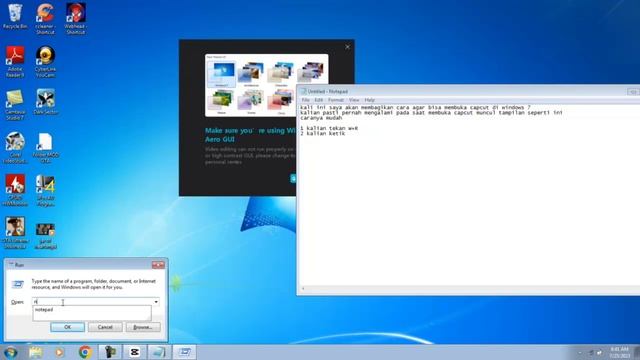Open the red lightning-bolt desktop shortcut
Viewport: 640px width, 360px height.
pyautogui.click(x=15, y=190)
